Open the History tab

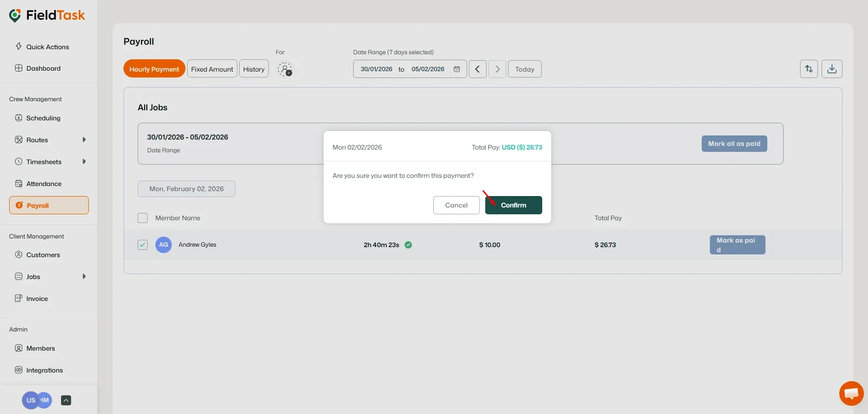click(254, 68)
